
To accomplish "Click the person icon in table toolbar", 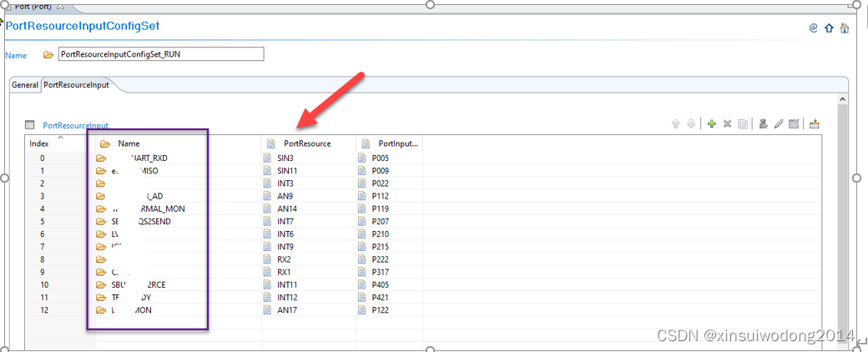I will click(763, 124).
